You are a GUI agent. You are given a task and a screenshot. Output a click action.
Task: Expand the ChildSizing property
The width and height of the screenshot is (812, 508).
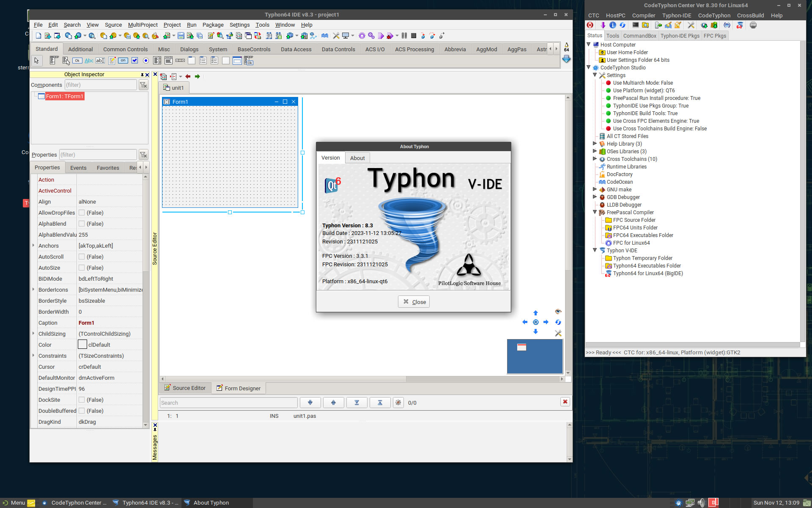[x=33, y=334]
